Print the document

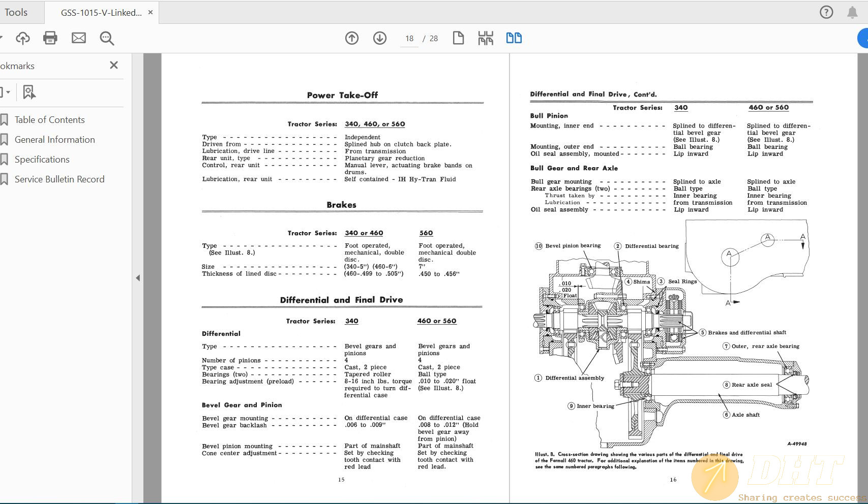tap(50, 38)
